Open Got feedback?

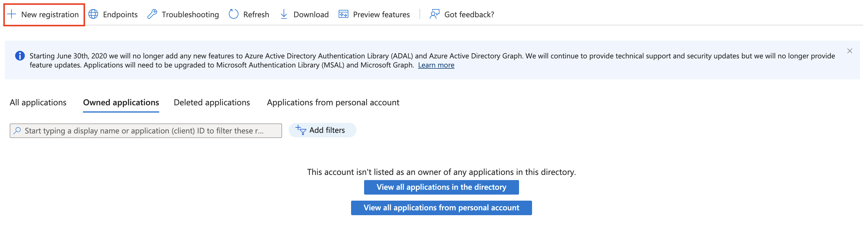[462, 15]
